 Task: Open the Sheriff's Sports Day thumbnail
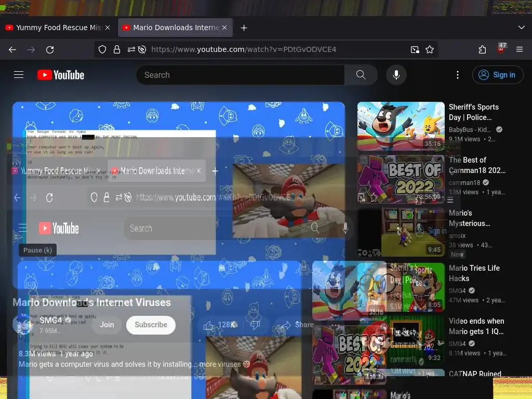pyautogui.click(x=401, y=126)
